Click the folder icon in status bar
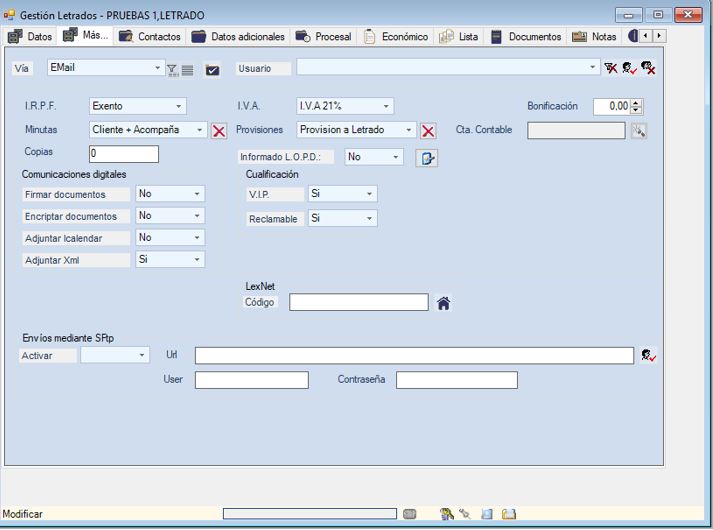Viewport: 713px width, 530px height. point(509,514)
